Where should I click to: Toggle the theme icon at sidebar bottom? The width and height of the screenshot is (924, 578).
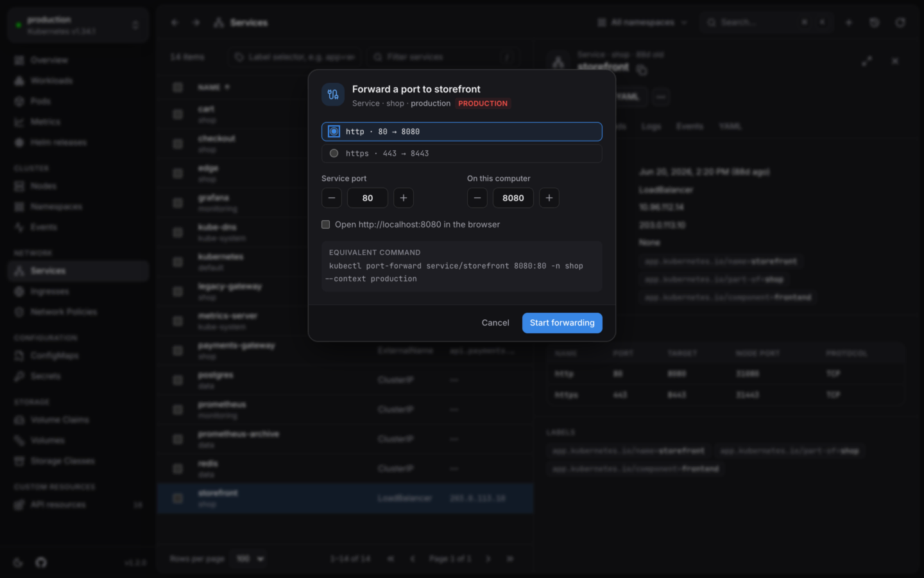point(18,563)
